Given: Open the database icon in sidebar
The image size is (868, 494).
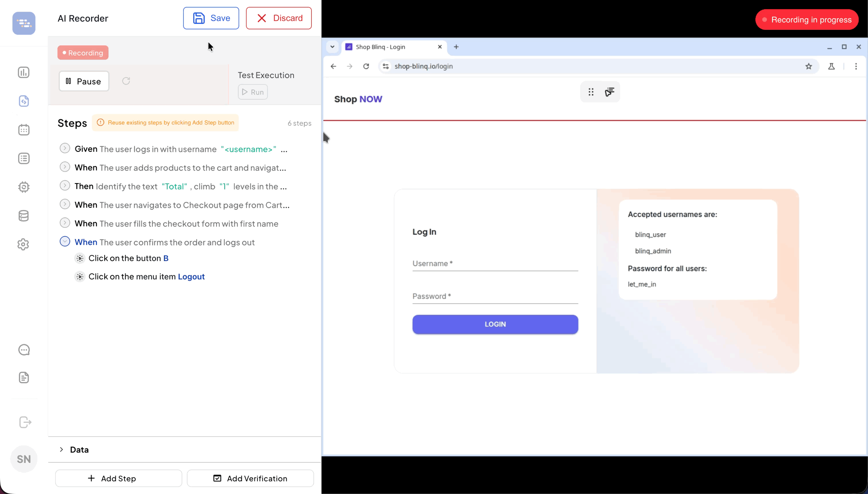Looking at the screenshot, I should (24, 216).
